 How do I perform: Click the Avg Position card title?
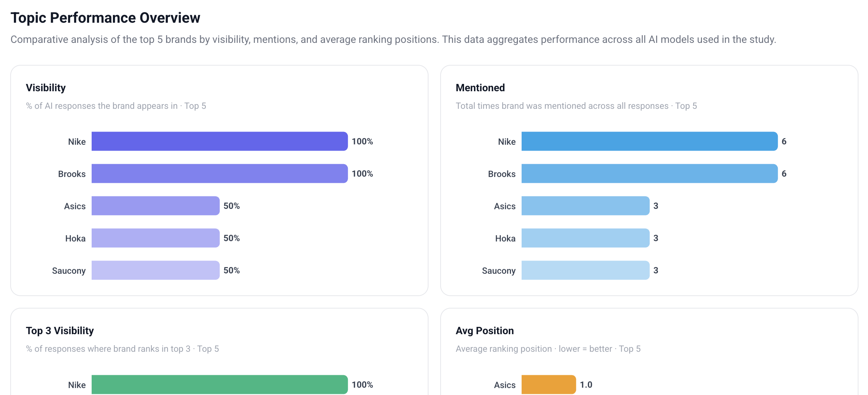[485, 331]
